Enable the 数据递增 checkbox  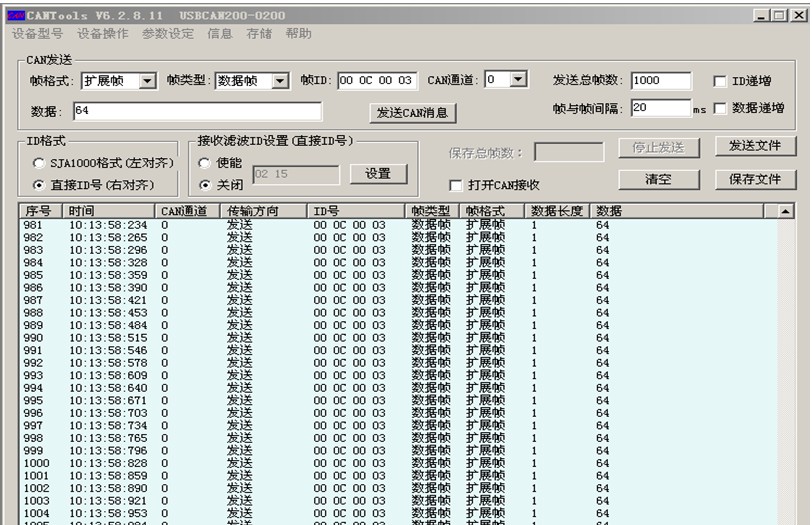click(x=720, y=108)
